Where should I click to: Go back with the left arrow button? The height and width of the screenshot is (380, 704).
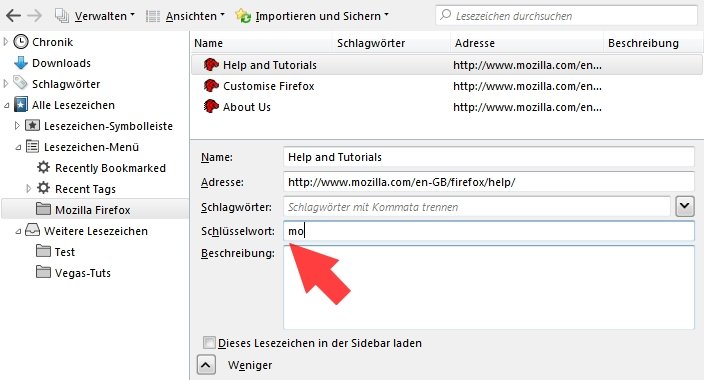tap(13, 16)
